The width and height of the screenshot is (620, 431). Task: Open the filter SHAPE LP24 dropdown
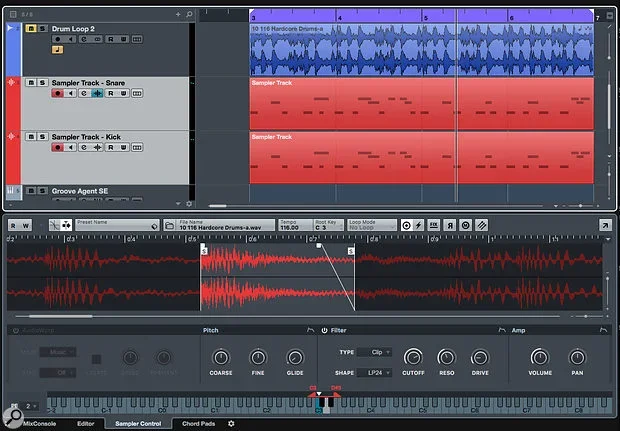point(375,372)
